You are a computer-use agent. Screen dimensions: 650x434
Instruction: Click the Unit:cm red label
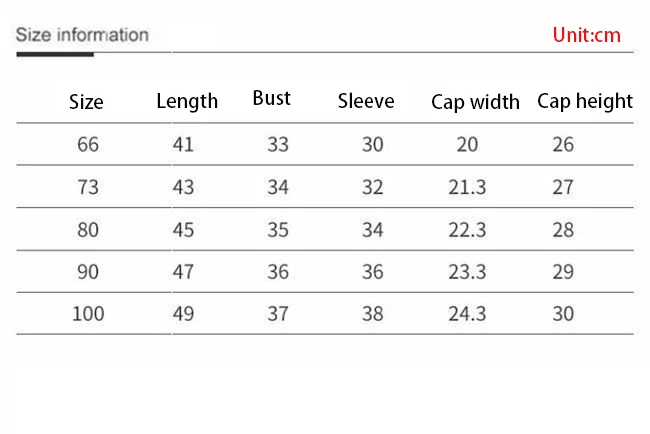(586, 35)
